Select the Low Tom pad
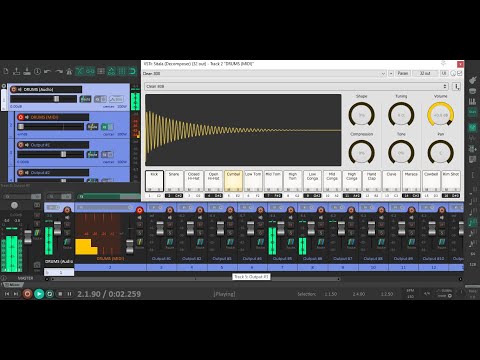The height and width of the screenshot is (360, 480). 253,181
